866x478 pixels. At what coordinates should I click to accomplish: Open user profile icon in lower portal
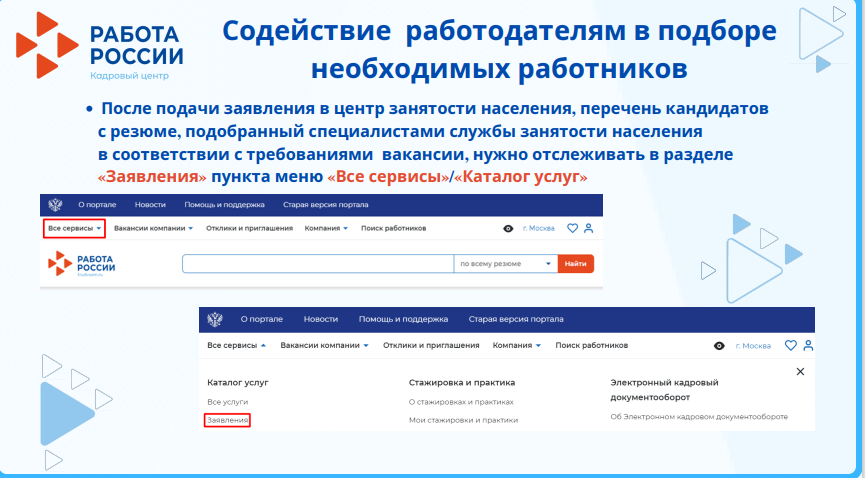(809, 345)
